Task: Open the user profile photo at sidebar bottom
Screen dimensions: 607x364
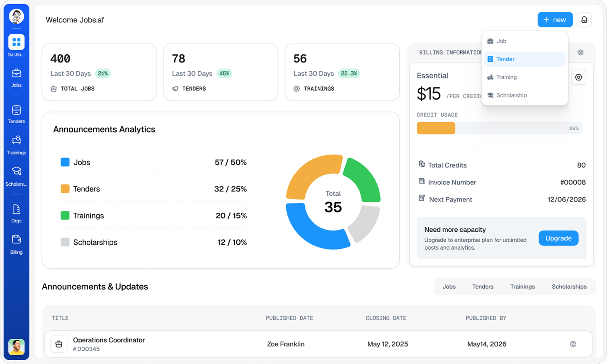Action: (x=16, y=347)
